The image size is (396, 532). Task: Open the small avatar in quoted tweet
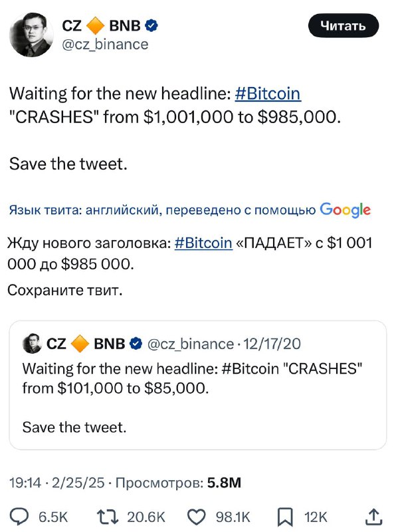(x=32, y=344)
